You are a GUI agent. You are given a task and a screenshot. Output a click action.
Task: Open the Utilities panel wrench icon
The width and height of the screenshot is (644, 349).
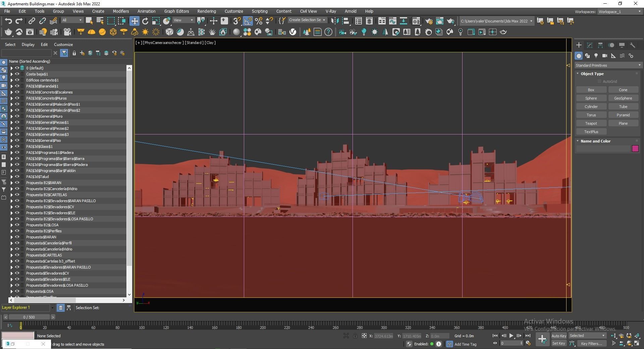tap(633, 45)
